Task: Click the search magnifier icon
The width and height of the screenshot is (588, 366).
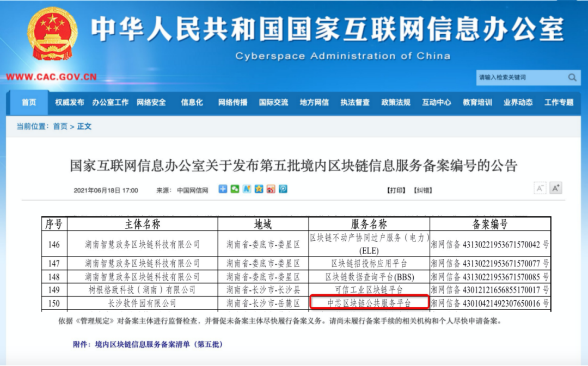Action: [x=572, y=78]
